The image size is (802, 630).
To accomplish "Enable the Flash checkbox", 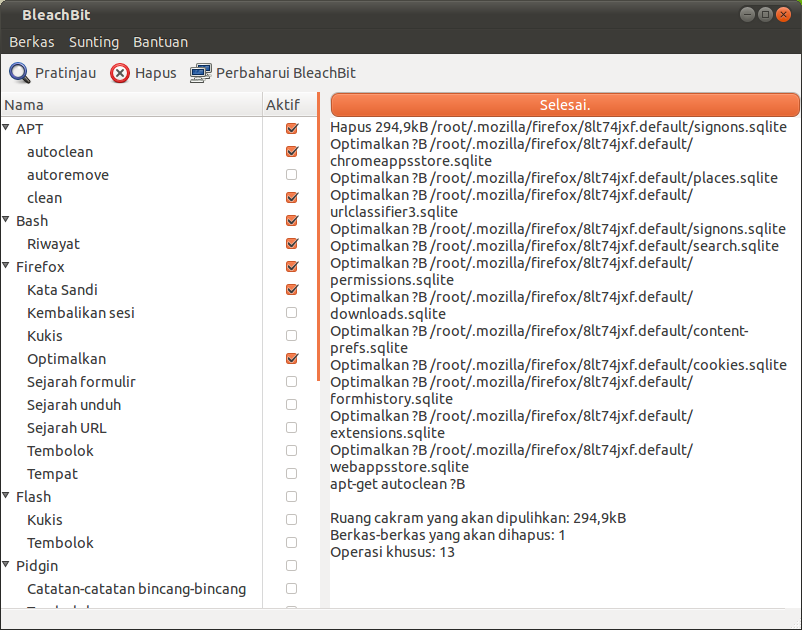I will coord(292,497).
